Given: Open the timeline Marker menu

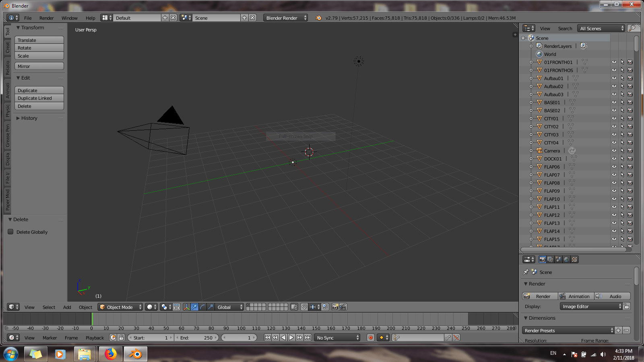Looking at the screenshot, I should click(x=50, y=338).
